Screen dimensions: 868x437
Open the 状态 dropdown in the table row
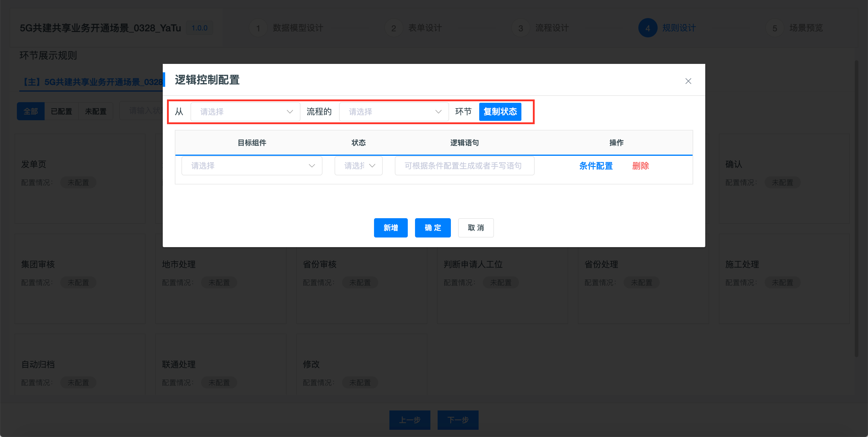pos(358,166)
